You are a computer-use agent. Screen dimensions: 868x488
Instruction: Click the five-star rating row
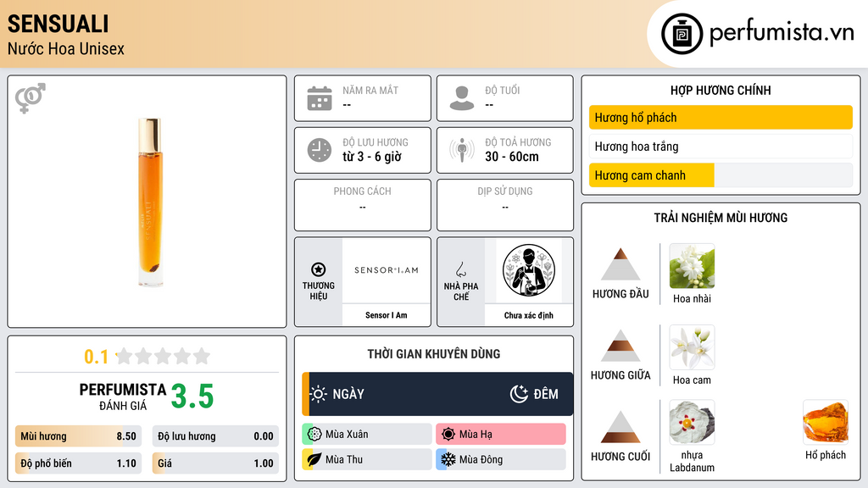point(163,356)
